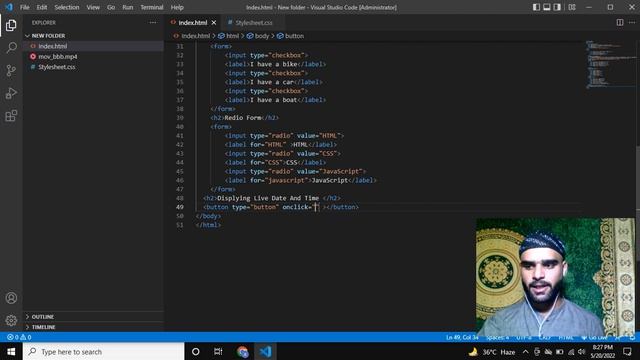
Task: Click the button breadcrumb item
Action: coord(291,36)
